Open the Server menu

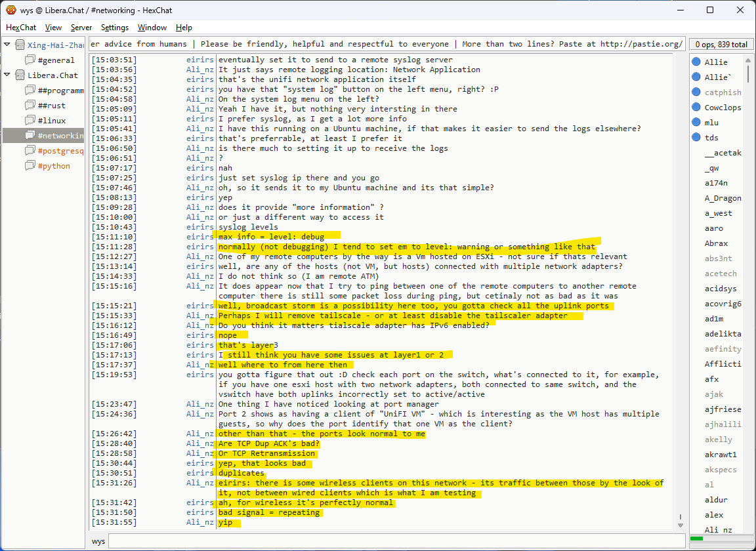[81, 28]
